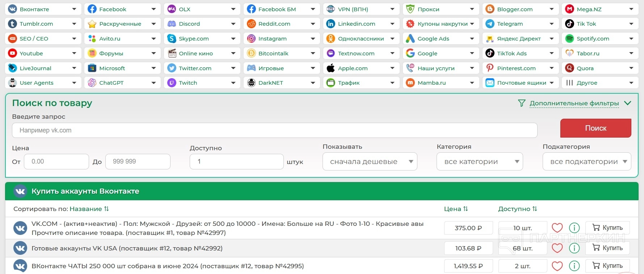Click the Mamba.ru logo icon
Image resolution: width=644 pixels, height=274 pixels.
click(x=410, y=83)
